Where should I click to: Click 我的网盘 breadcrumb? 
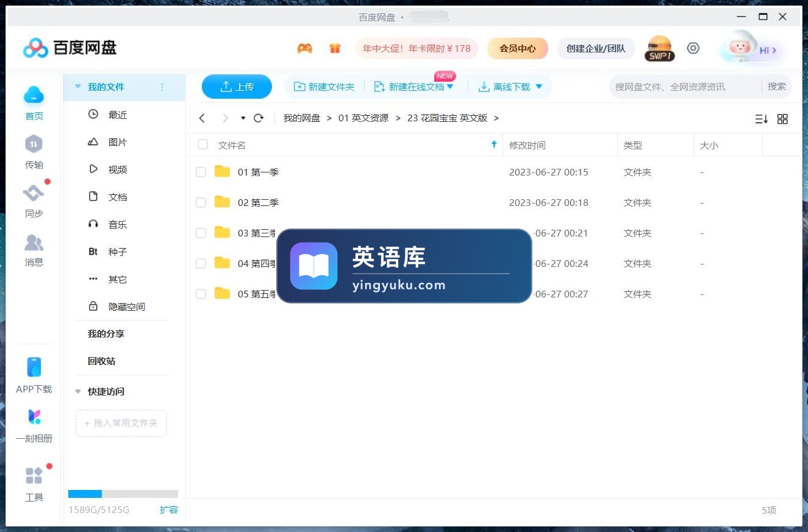(x=302, y=118)
